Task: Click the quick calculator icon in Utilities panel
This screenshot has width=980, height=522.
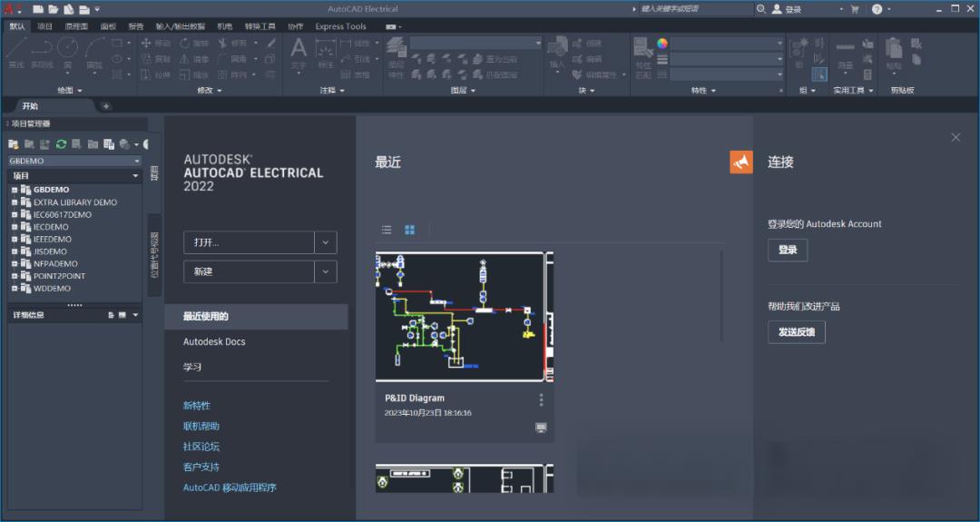Action: click(867, 74)
